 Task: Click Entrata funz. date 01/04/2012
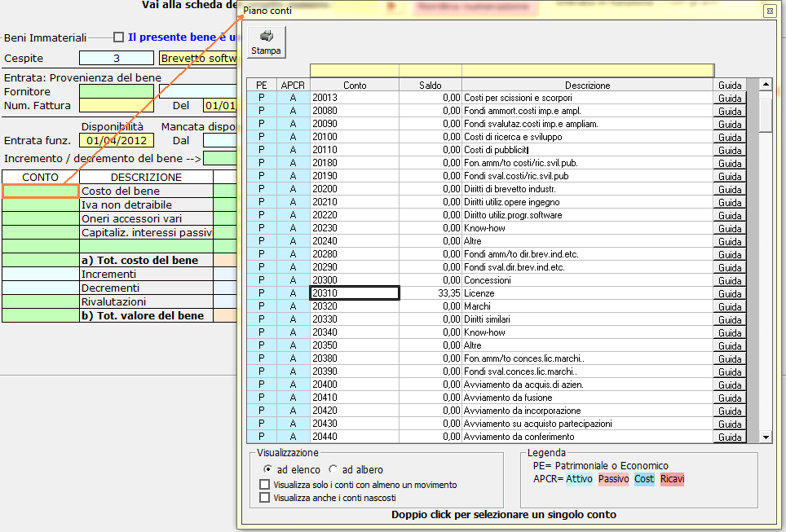[117, 140]
